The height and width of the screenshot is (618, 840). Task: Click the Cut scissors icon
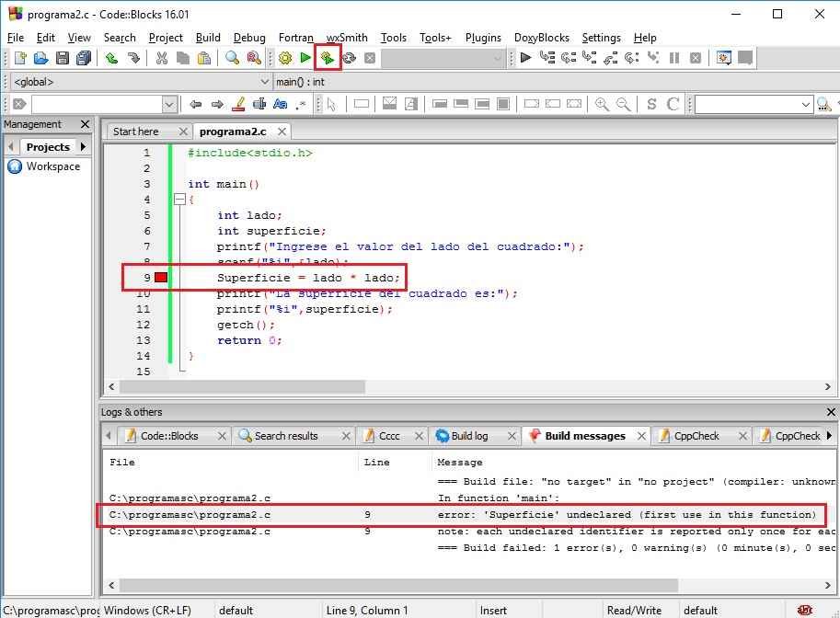coord(162,58)
